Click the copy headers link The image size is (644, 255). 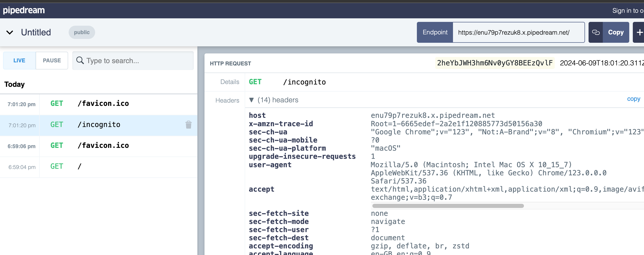tap(633, 99)
